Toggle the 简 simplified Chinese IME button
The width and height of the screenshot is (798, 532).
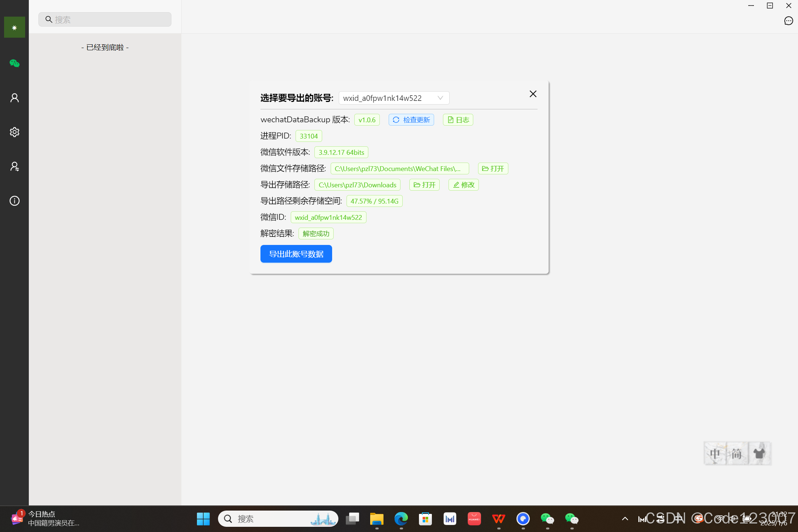(737, 453)
